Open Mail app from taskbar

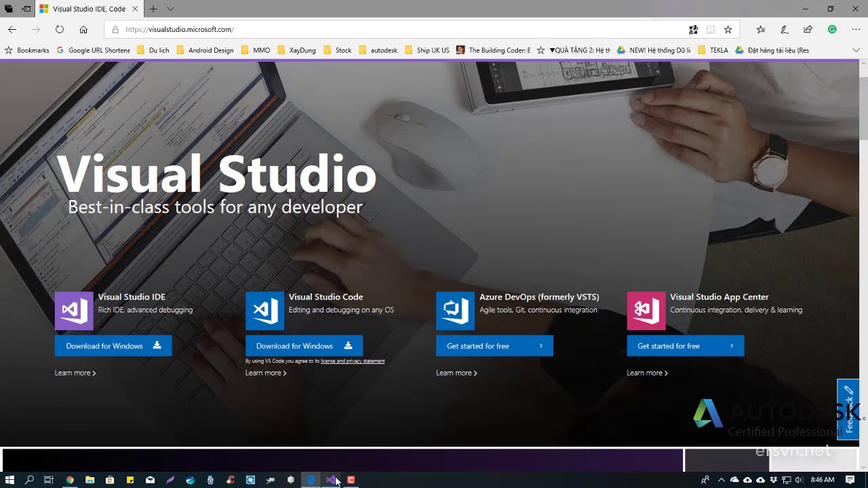pyautogui.click(x=150, y=480)
